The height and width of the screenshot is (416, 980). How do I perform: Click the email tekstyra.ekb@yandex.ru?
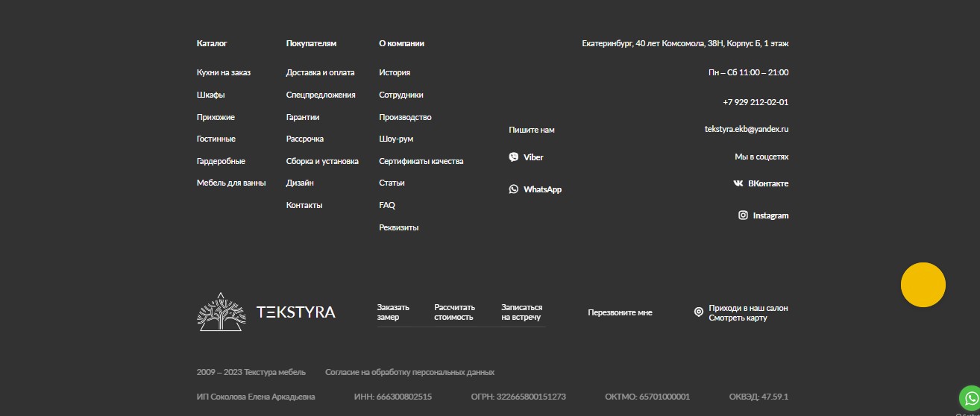coord(746,129)
